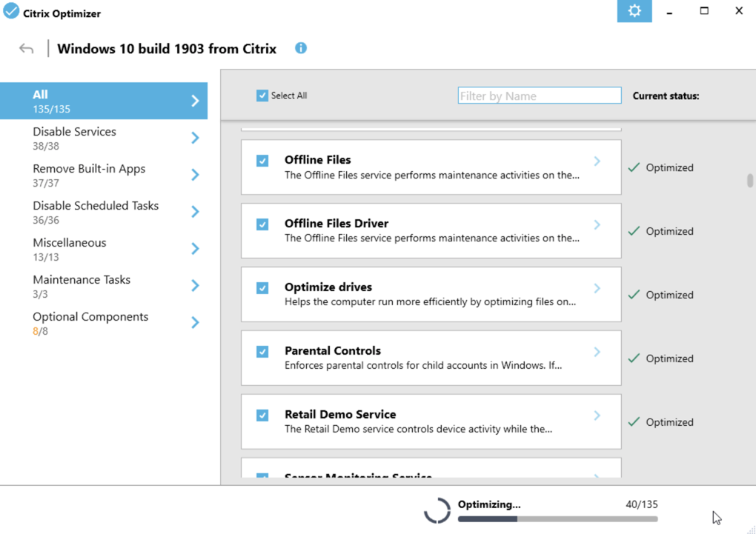The image size is (756, 534).
Task: Click the Citrix Optimizer logo icon
Action: tap(10, 10)
